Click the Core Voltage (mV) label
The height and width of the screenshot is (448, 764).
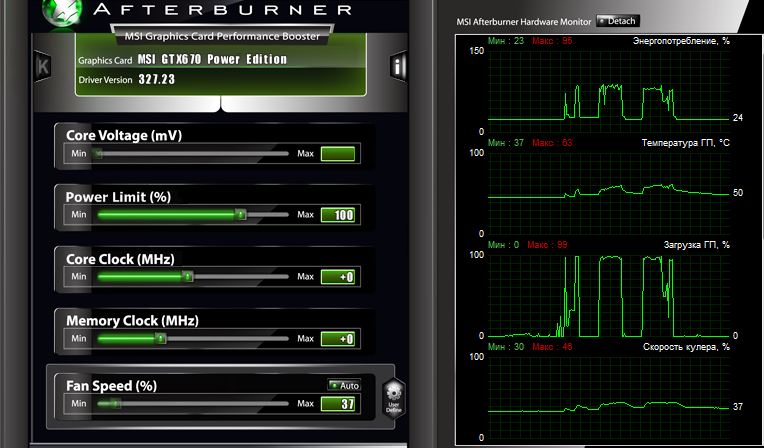(x=124, y=136)
